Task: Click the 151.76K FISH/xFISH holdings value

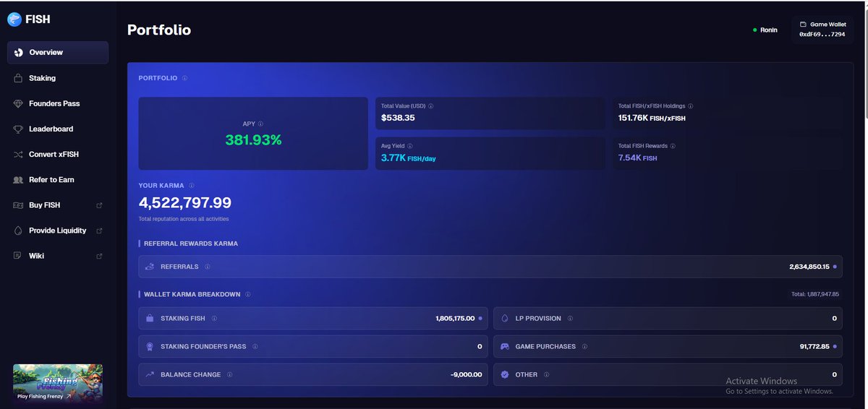Action: click(x=652, y=118)
